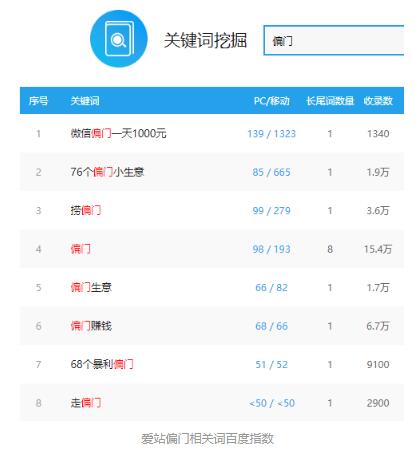The image size is (415, 454).
Task: Click the <50 / <50 index link
Action: (x=272, y=403)
